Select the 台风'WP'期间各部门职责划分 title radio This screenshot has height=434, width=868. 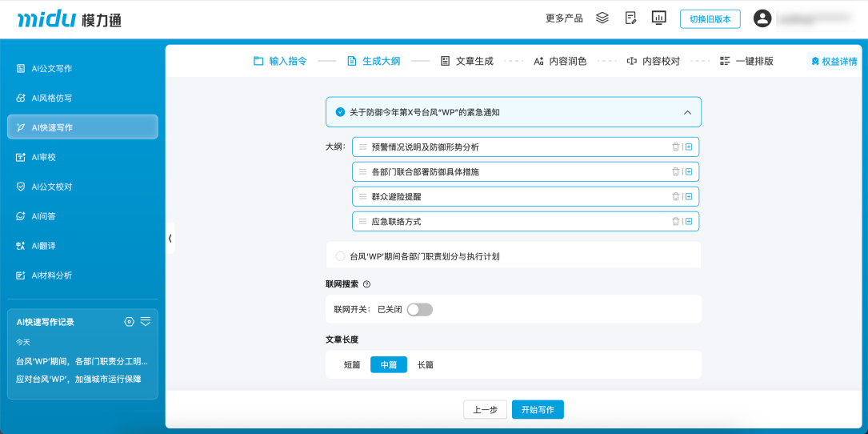pyautogui.click(x=341, y=256)
